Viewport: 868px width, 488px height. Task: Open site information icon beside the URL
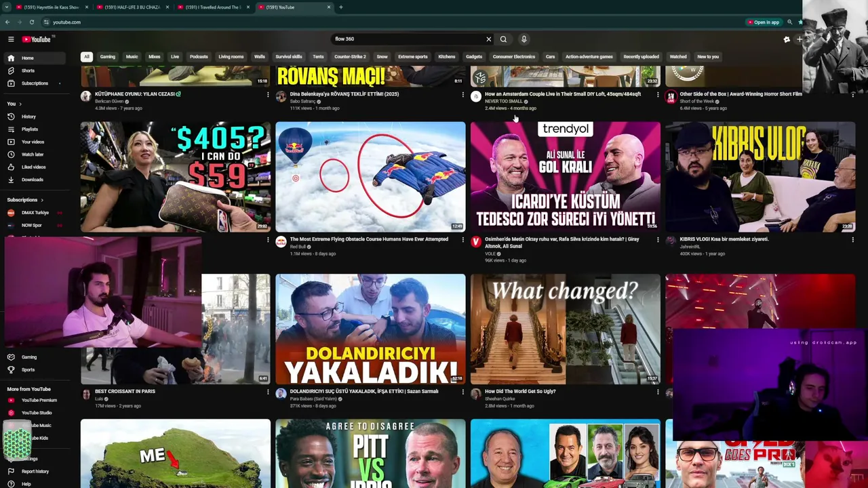point(46,22)
